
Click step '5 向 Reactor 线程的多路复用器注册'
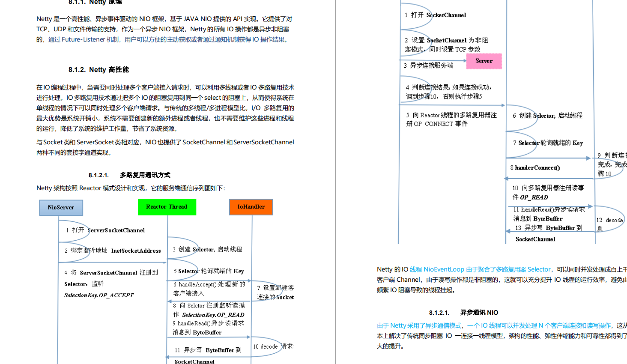451,119
